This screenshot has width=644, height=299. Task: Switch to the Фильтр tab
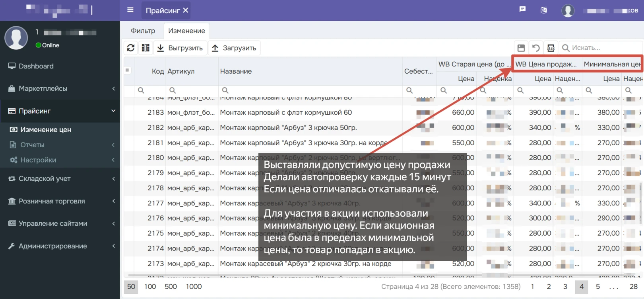pyautogui.click(x=143, y=31)
